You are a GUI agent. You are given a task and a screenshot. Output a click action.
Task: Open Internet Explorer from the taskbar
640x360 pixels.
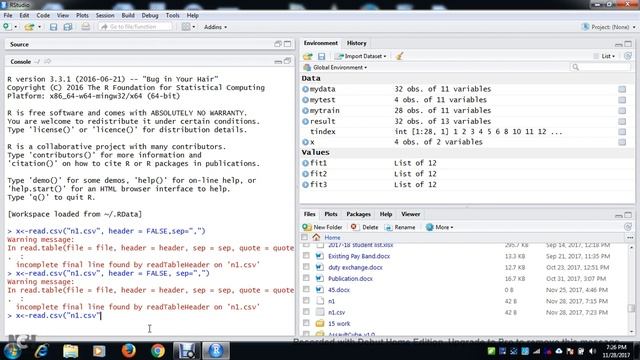pos(42,351)
